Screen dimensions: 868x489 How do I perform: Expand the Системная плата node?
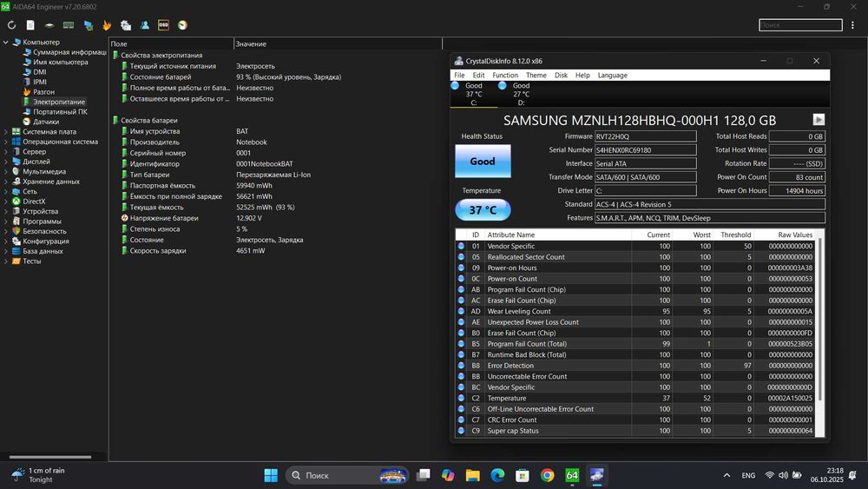[x=5, y=132]
